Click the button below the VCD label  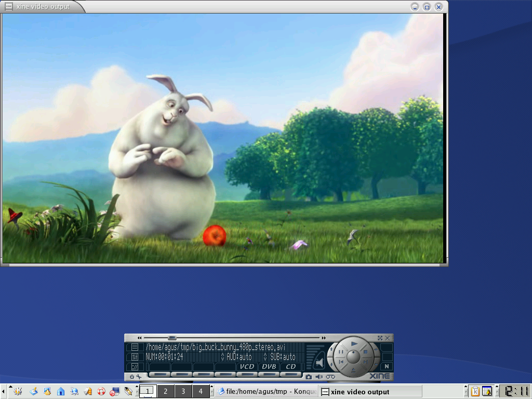click(x=247, y=374)
